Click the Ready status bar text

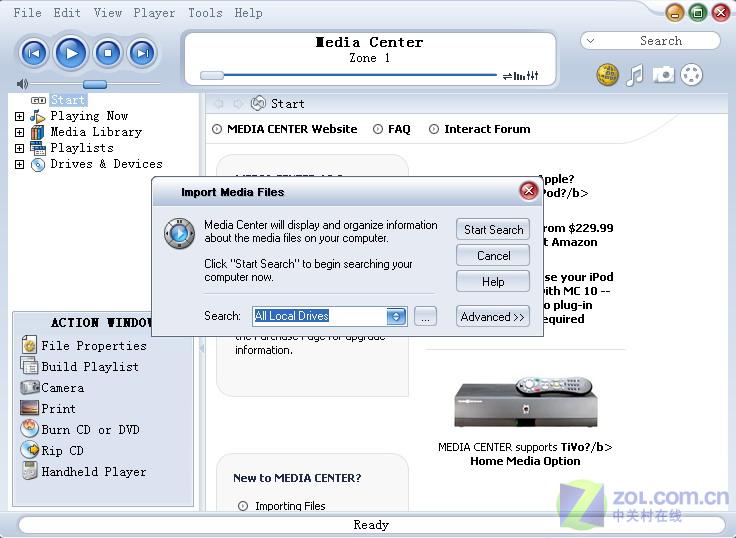point(371,524)
